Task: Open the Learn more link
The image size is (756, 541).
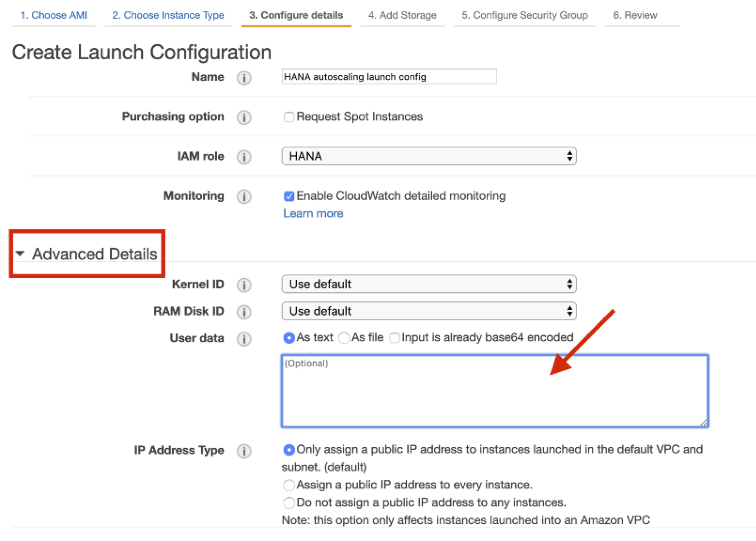Action: (313, 213)
